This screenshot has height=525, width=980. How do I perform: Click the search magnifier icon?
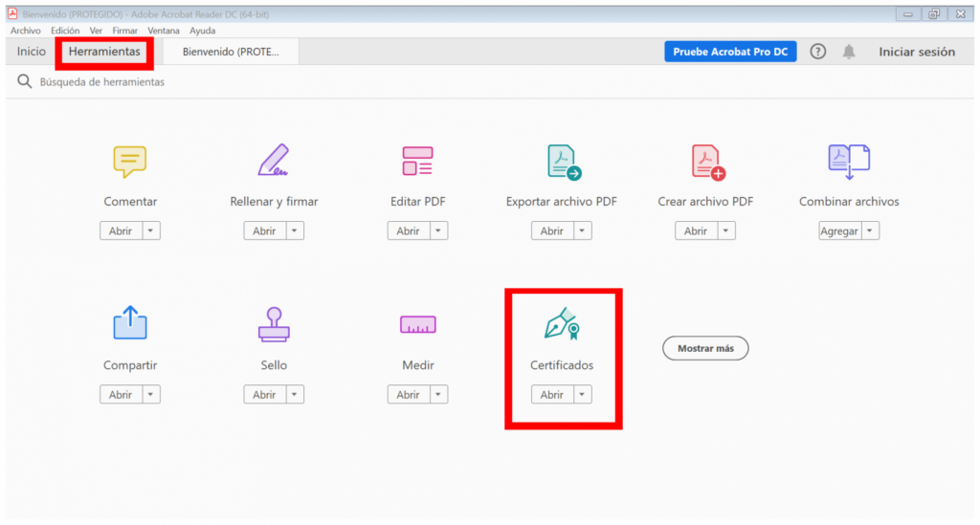[24, 81]
